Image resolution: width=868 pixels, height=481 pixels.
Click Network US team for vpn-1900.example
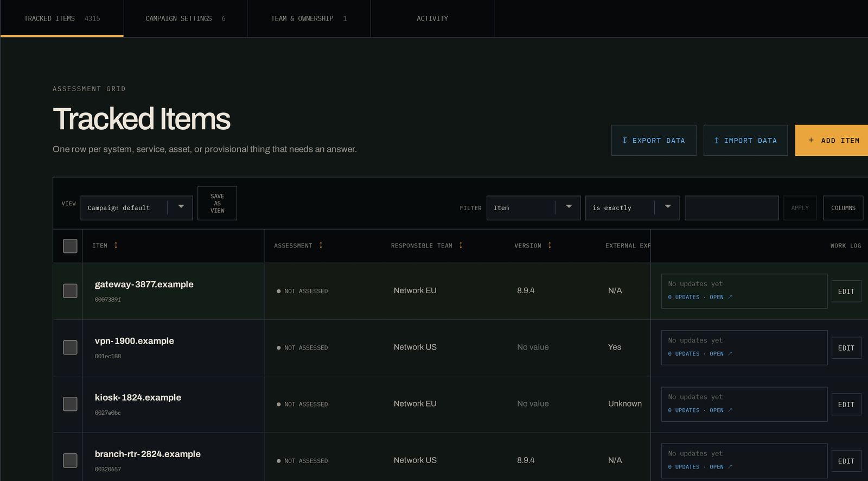415,347
